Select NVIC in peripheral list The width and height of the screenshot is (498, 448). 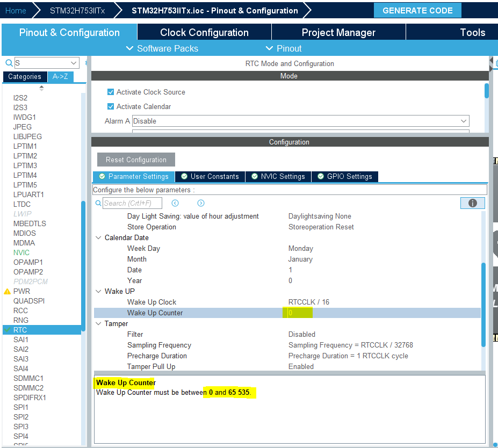21,252
